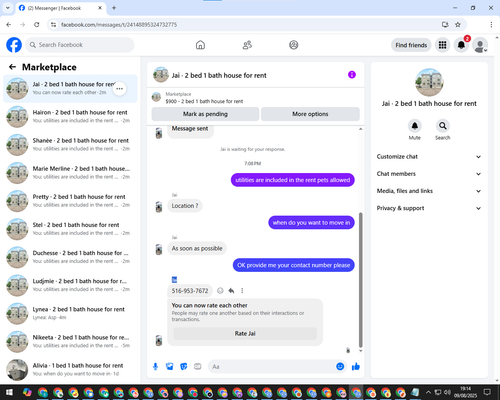Open the Notifications bell icon
The height and width of the screenshot is (400, 500).
tap(461, 45)
